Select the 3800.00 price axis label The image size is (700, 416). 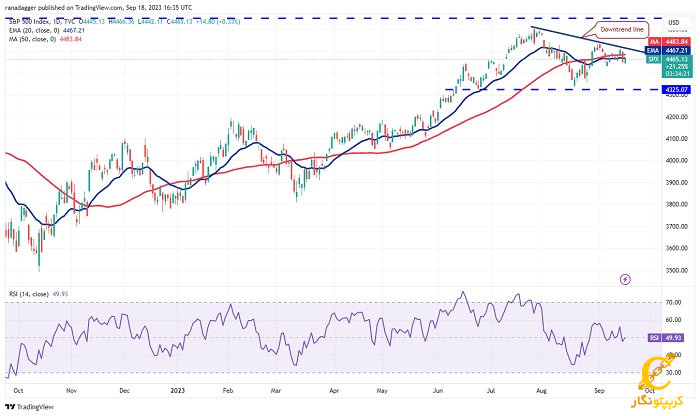coord(676,204)
